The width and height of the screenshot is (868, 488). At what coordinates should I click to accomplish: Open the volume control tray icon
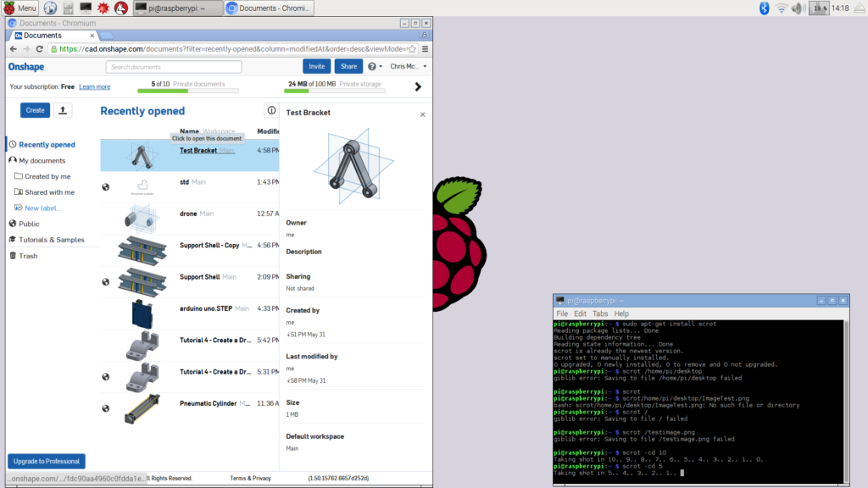pos(798,8)
